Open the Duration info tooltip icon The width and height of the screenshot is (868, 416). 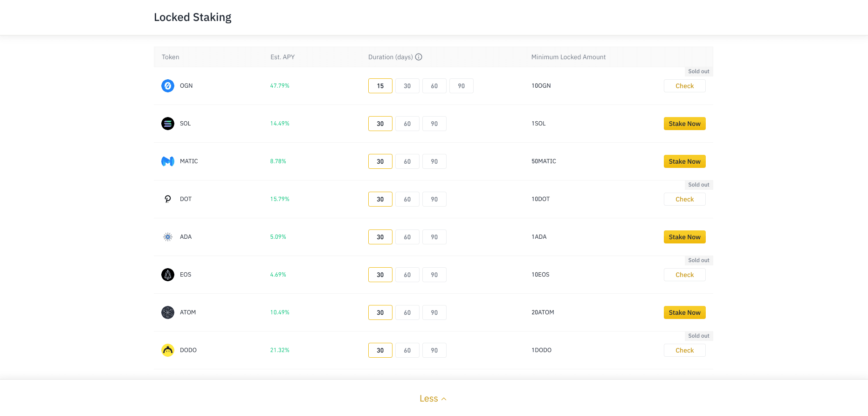[419, 57]
